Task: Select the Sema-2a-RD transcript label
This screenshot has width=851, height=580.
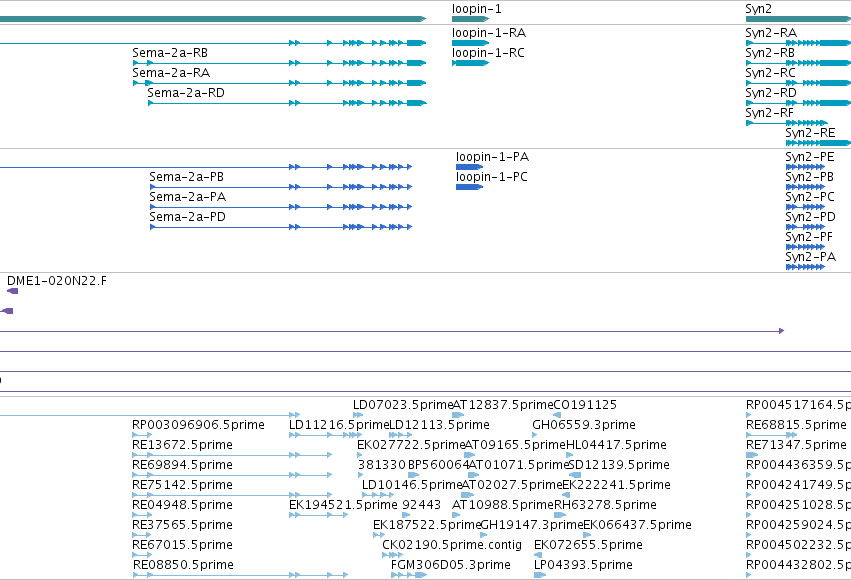Action: click(186, 93)
